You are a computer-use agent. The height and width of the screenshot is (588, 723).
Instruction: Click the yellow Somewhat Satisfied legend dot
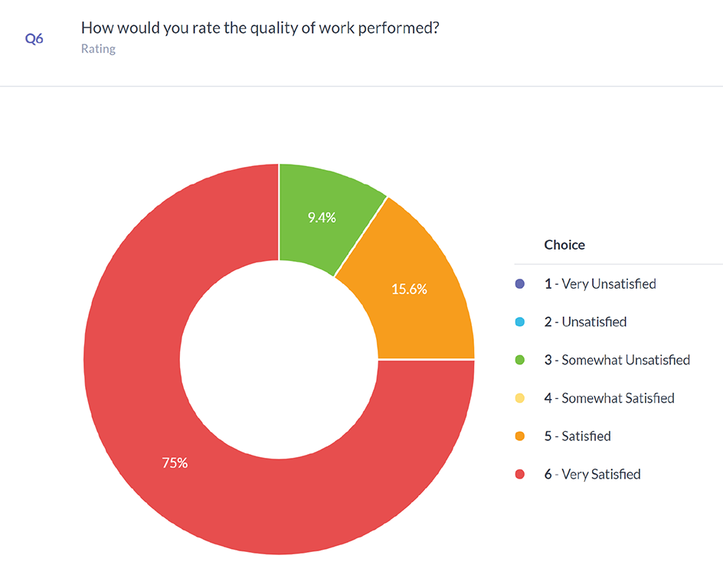tap(521, 398)
